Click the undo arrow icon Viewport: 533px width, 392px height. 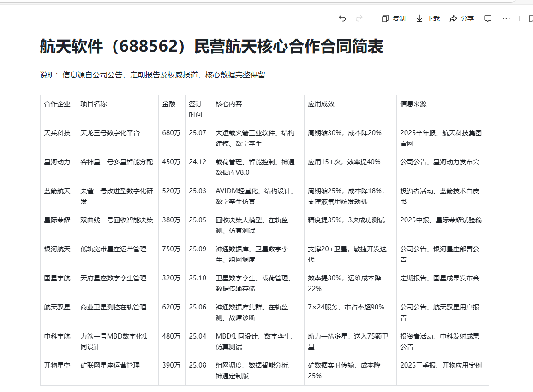point(342,18)
